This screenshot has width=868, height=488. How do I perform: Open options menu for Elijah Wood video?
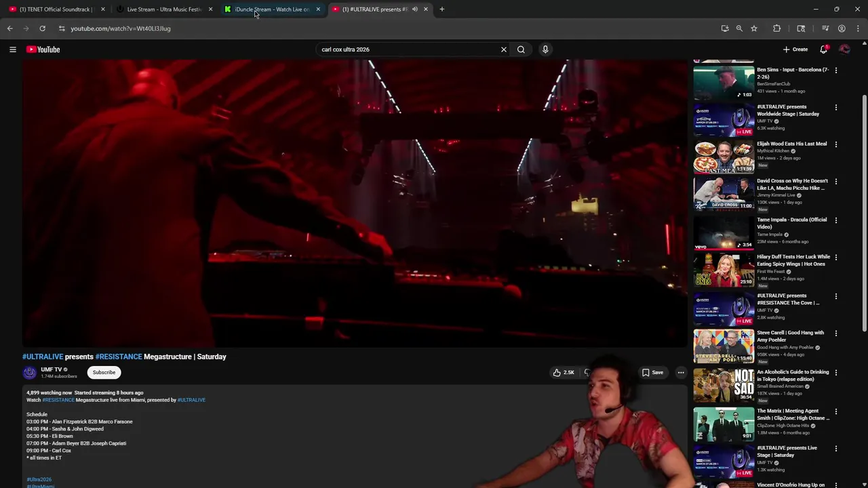tap(835, 144)
